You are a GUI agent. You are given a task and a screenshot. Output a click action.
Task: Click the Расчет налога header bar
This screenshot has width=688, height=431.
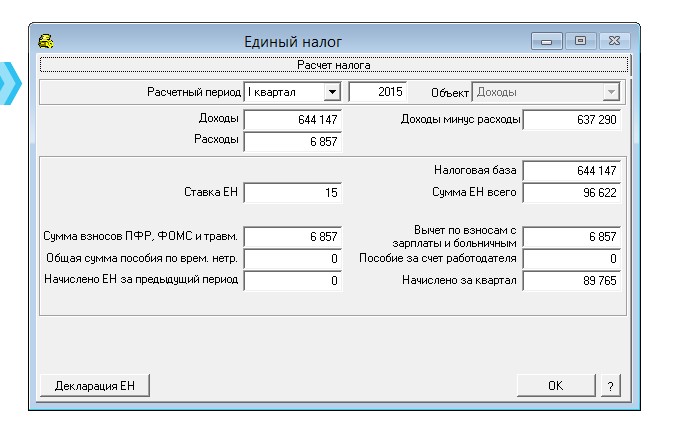coord(333,65)
